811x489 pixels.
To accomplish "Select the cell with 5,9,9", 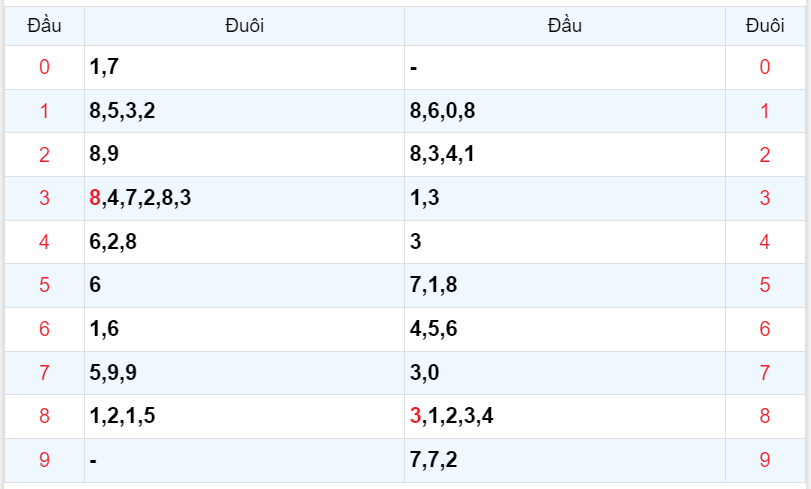I will pos(113,373).
